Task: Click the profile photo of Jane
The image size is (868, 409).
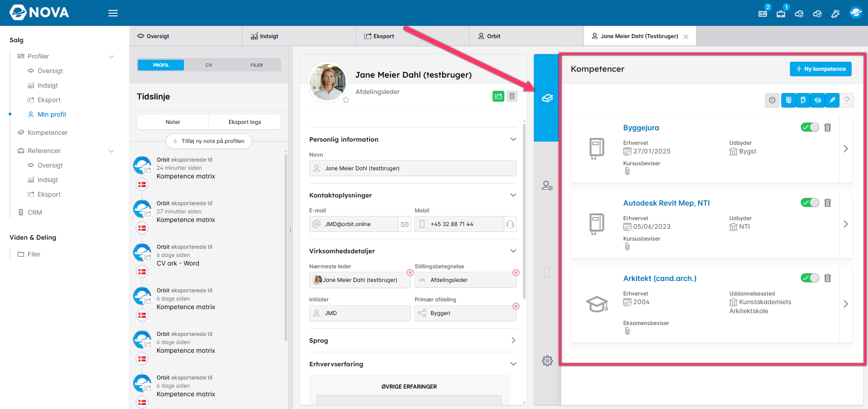Action: pyautogui.click(x=328, y=82)
